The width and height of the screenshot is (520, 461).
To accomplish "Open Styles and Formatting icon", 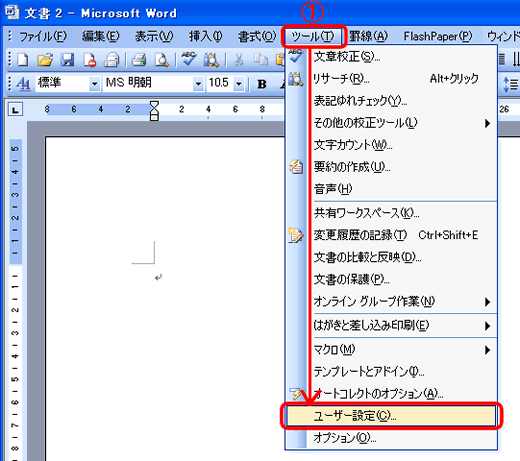I will tap(23, 83).
